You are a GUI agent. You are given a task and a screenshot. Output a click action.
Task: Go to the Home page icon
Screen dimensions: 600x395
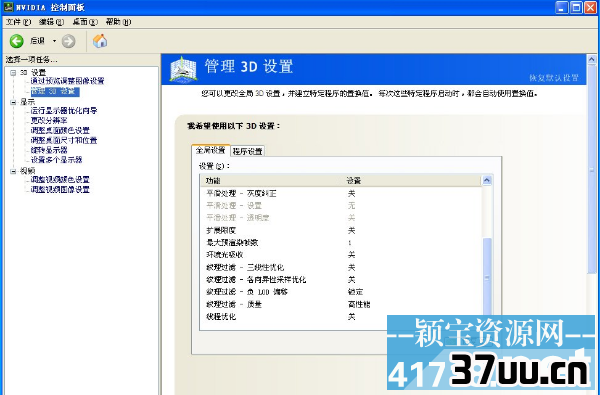click(x=100, y=41)
